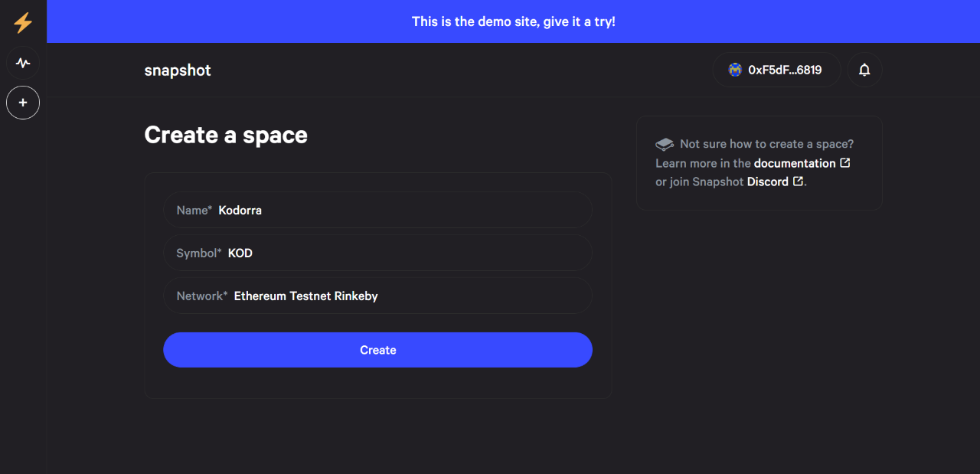Screen dimensions: 980x474
Task: Click the external link icon beside documentation
Action: (x=845, y=163)
